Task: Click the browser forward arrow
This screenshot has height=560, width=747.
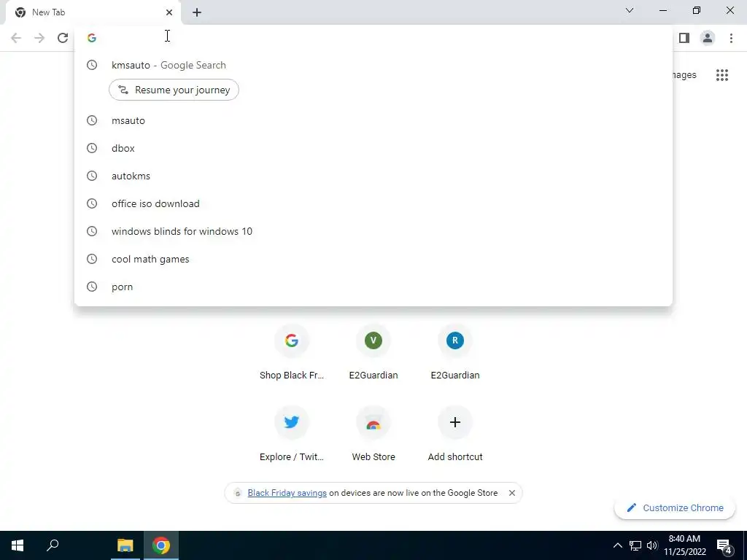Action: coord(39,38)
